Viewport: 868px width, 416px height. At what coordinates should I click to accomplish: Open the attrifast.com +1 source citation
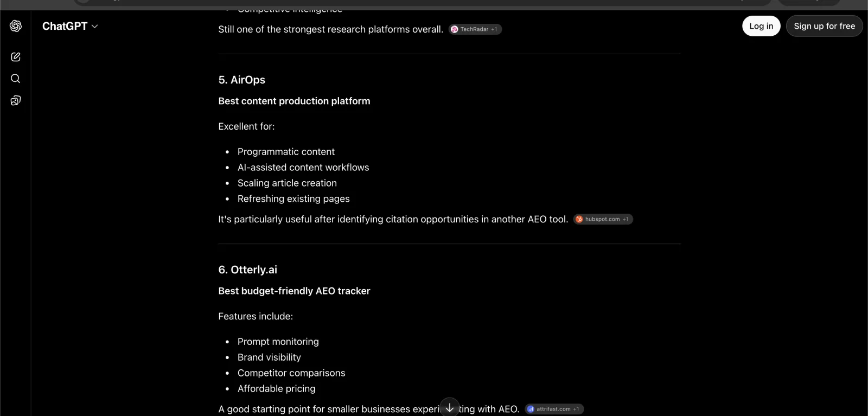[x=554, y=409]
